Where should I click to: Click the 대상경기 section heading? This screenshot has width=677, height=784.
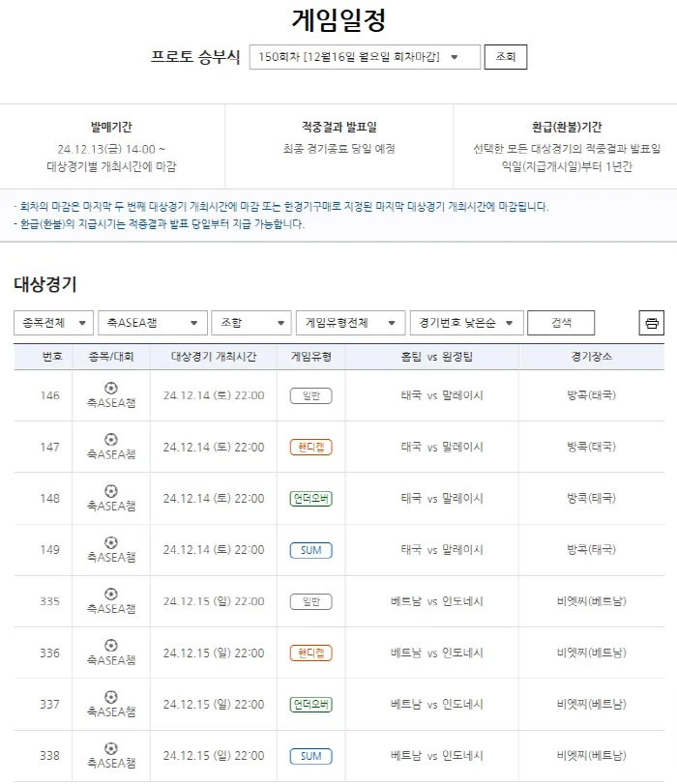(45, 284)
